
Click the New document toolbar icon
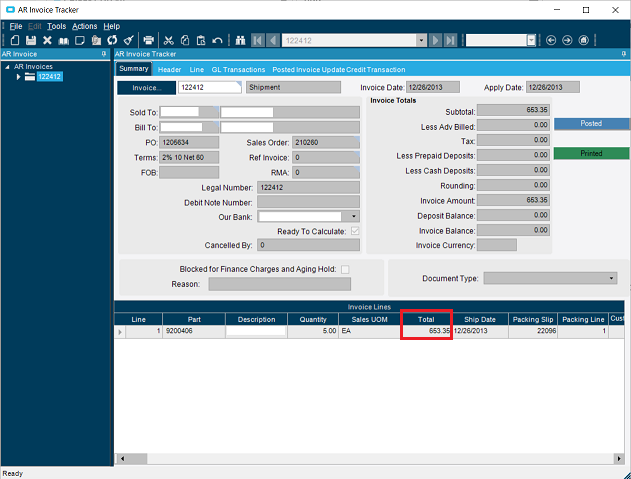tap(15, 40)
